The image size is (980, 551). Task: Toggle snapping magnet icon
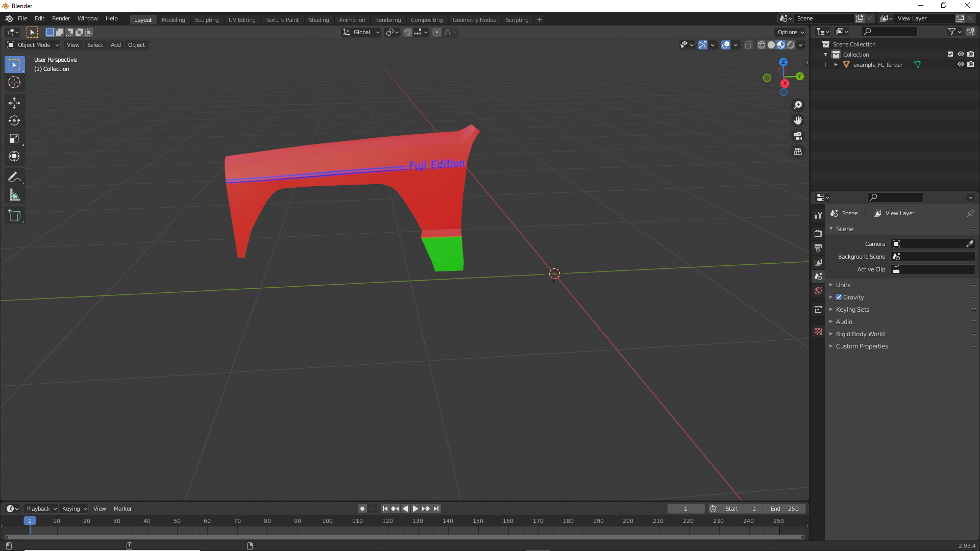pyautogui.click(x=408, y=32)
